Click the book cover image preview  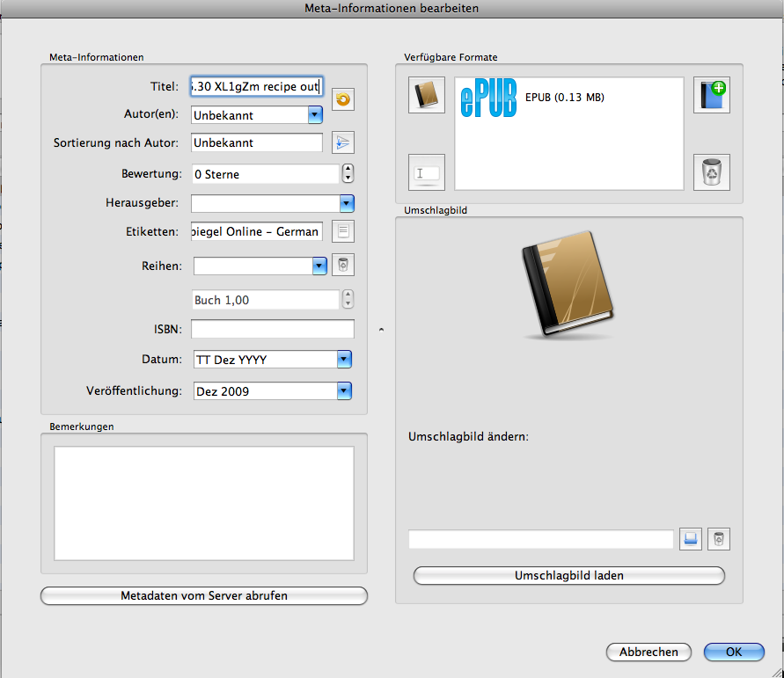[568, 284]
